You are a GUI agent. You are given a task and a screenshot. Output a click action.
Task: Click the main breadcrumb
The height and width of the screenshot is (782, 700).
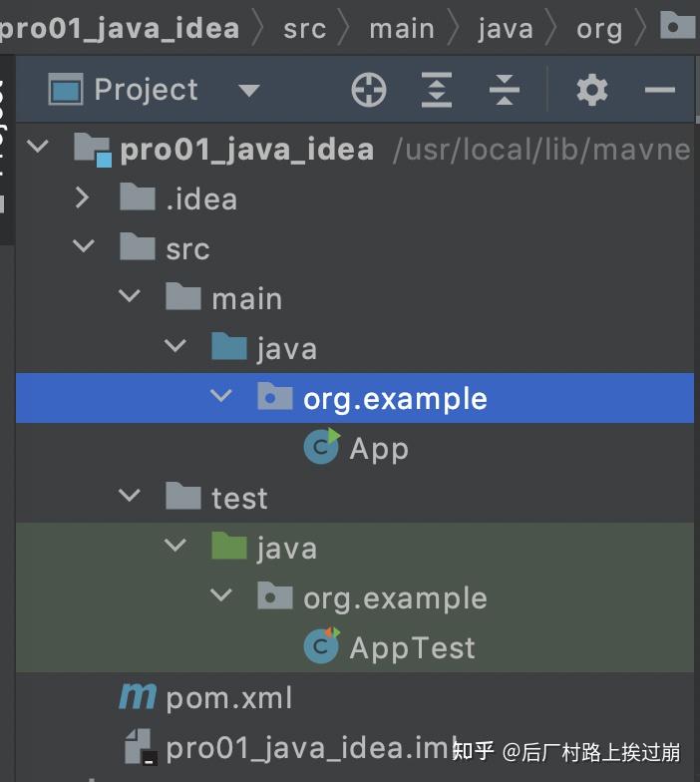[402, 29]
